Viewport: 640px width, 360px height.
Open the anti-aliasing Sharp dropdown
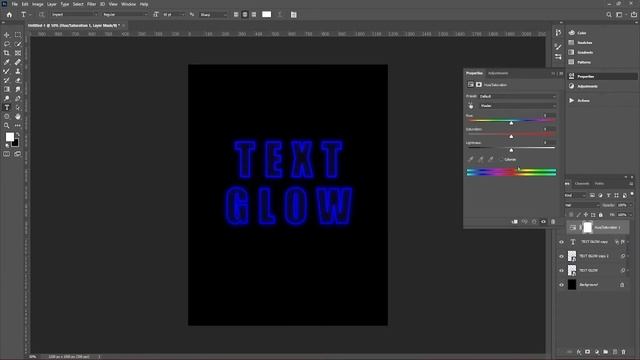click(x=213, y=15)
